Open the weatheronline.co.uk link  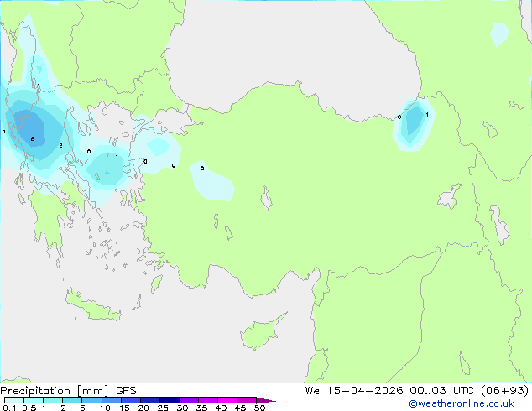tap(462, 403)
